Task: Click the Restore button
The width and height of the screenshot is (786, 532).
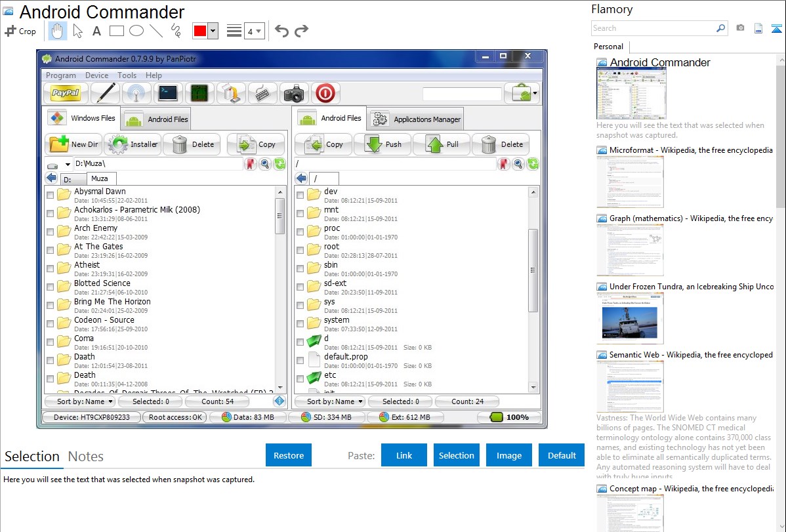Action: click(x=289, y=455)
